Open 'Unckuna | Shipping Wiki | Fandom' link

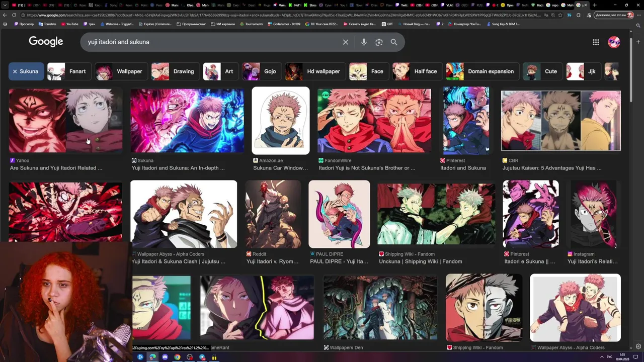coord(420,261)
